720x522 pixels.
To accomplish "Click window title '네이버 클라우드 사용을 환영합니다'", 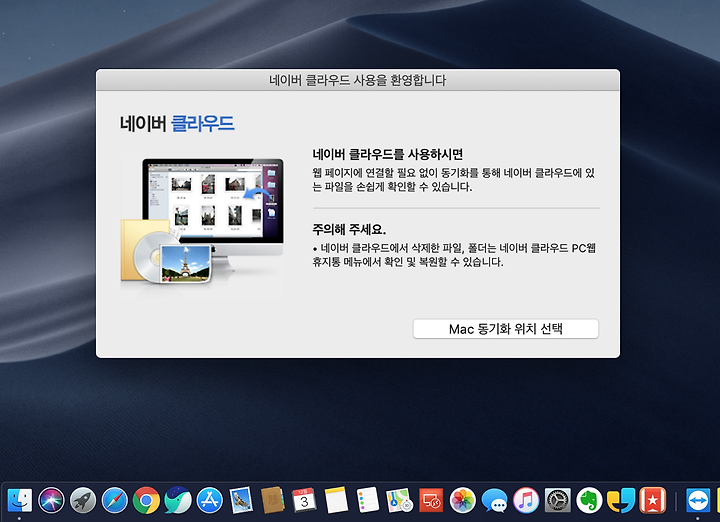I will 357,80.
